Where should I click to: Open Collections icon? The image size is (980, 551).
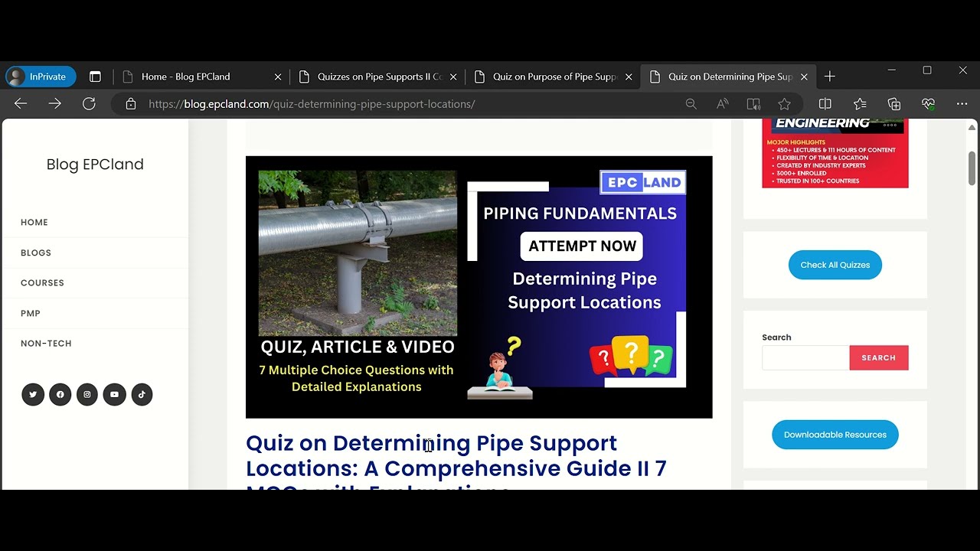(893, 104)
